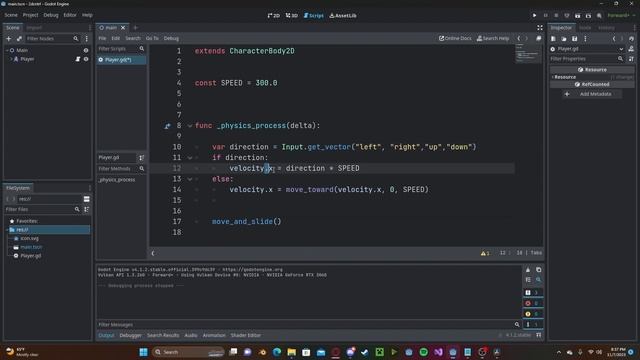
Task: Click Add Metadata button
Action: pyautogui.click(x=592, y=94)
